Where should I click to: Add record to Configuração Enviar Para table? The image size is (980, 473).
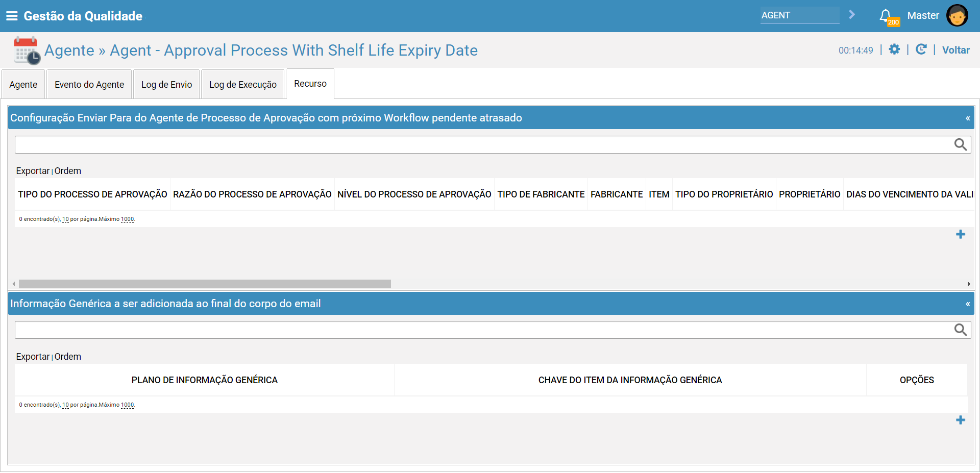tap(961, 234)
